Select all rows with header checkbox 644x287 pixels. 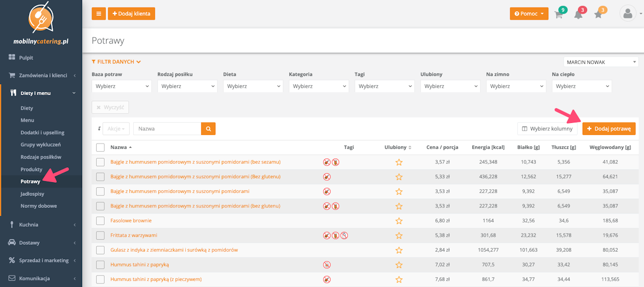pos(100,148)
